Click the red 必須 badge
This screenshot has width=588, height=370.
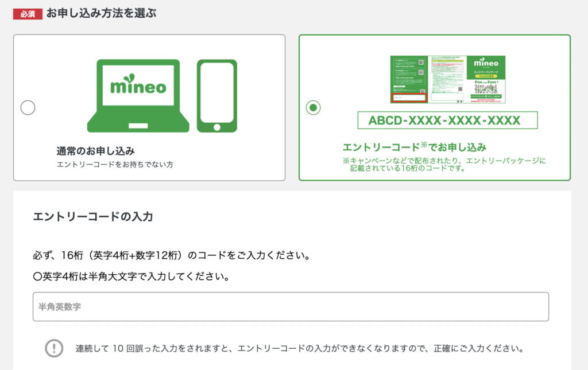(x=28, y=14)
